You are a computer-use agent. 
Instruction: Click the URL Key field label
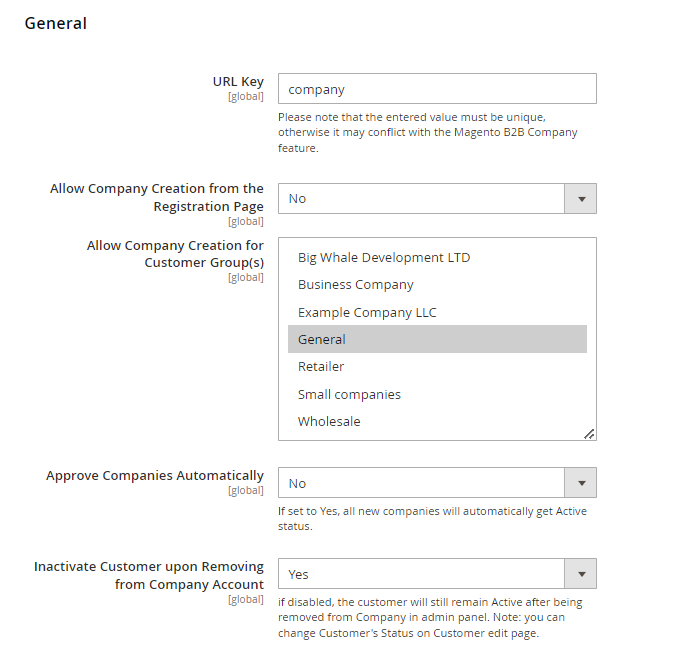tap(238, 82)
